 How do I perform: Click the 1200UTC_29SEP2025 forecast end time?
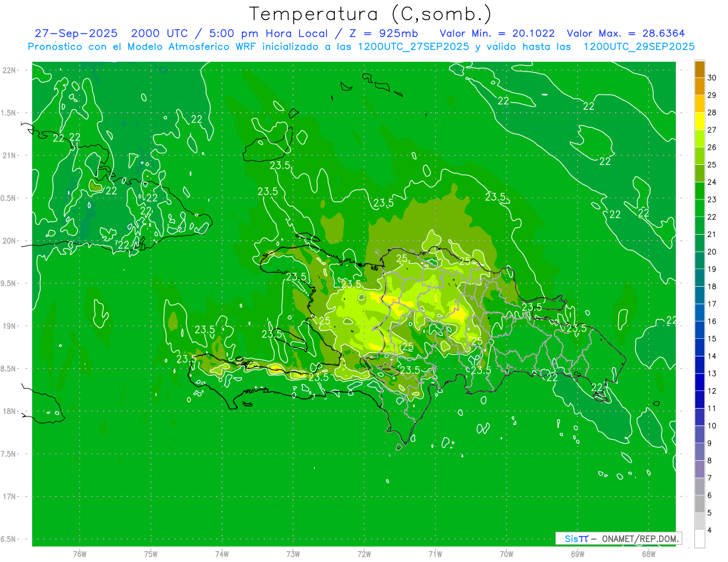[639, 47]
